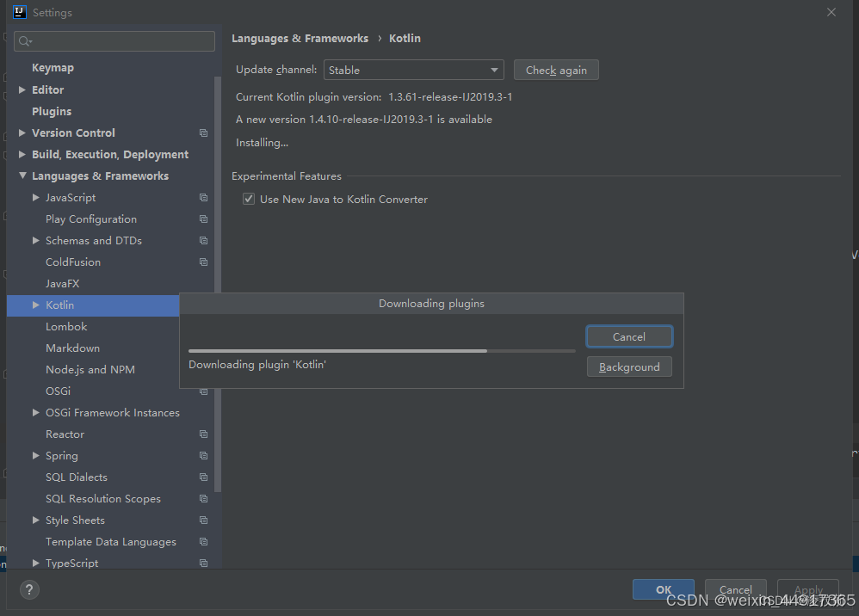Select SQL Dialects in the tree

[77, 477]
